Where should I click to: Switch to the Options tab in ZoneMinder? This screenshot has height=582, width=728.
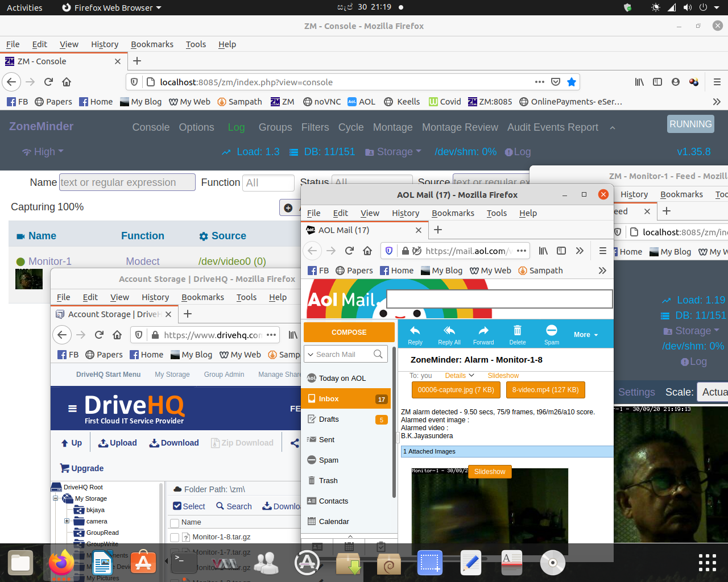pos(196,127)
